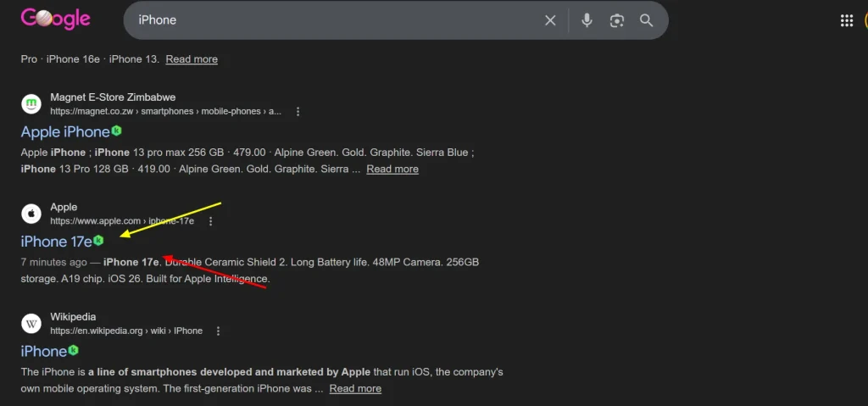868x406 pixels.
Task: Click the Google logo
Action: [x=55, y=19]
